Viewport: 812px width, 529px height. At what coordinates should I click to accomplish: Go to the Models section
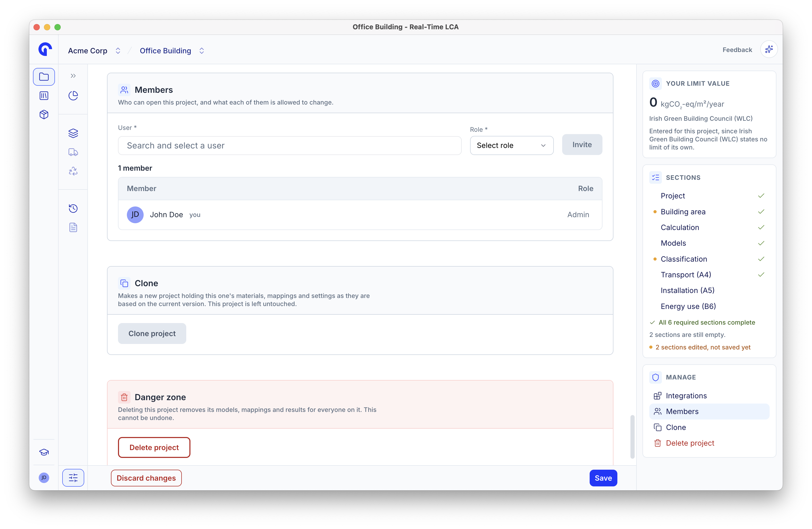[709, 243]
